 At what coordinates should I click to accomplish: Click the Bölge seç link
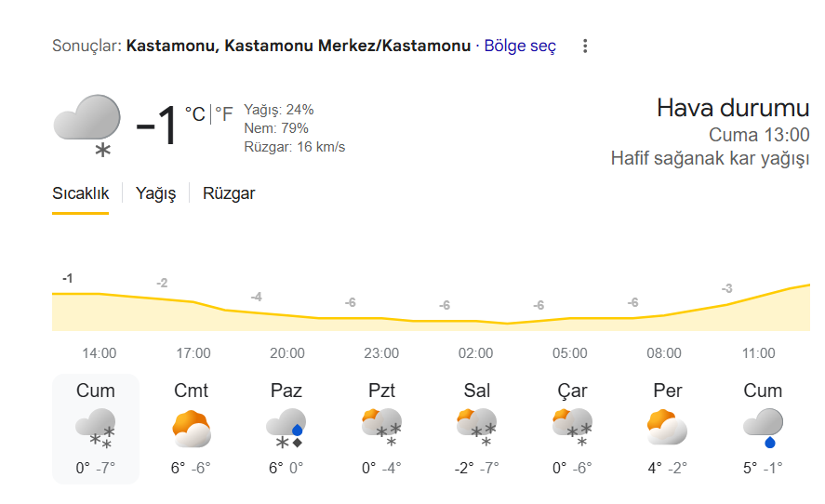click(x=520, y=46)
